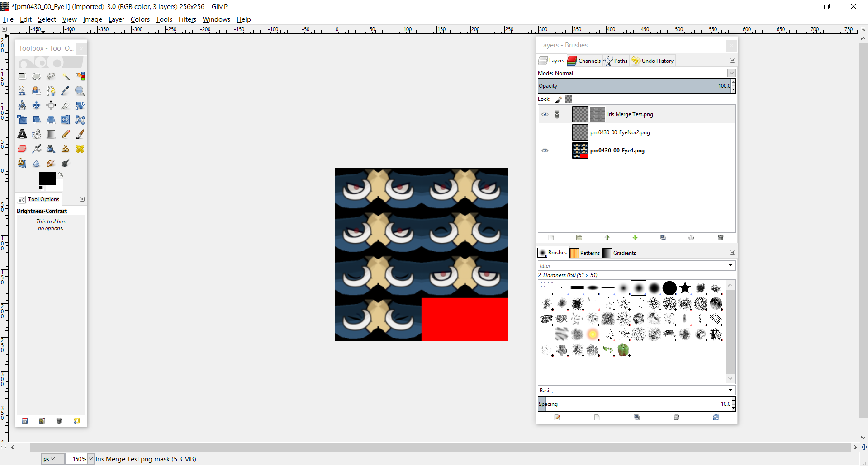
Task: Select the Ellipse Select tool
Action: point(37,76)
